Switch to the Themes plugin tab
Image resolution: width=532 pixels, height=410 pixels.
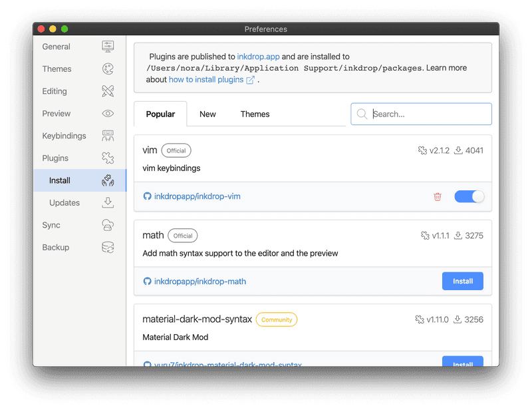click(x=255, y=114)
